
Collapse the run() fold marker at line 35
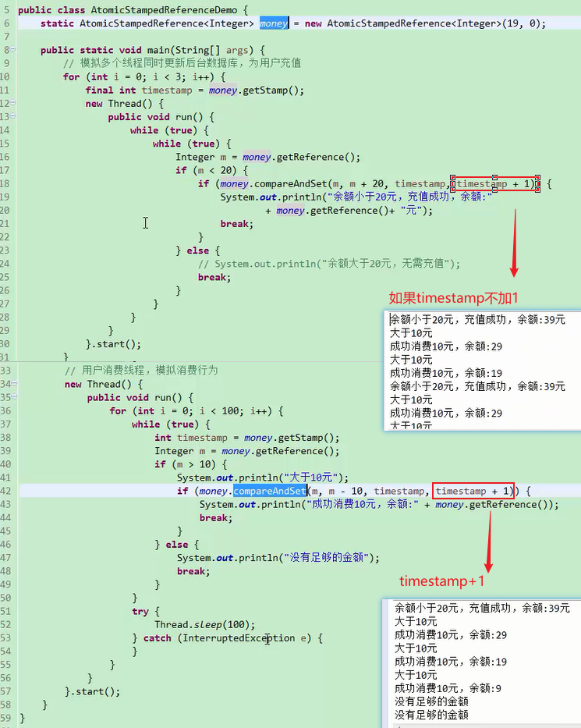pyautogui.click(x=13, y=397)
